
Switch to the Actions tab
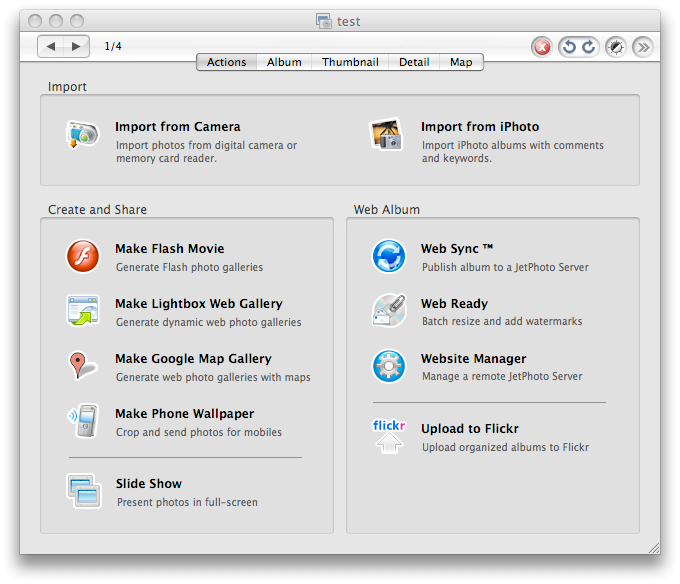click(226, 62)
